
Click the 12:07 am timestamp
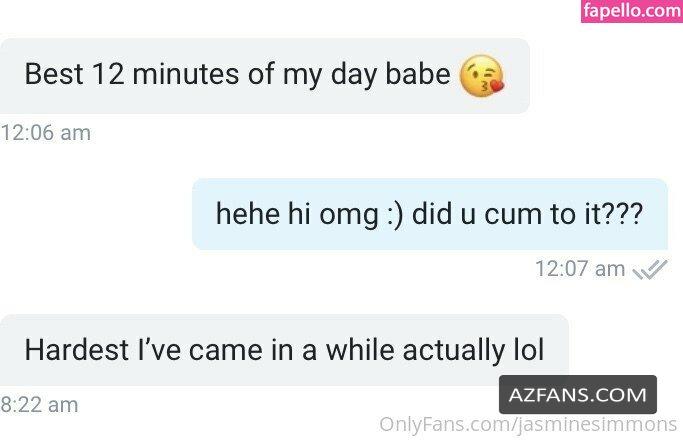pos(580,269)
